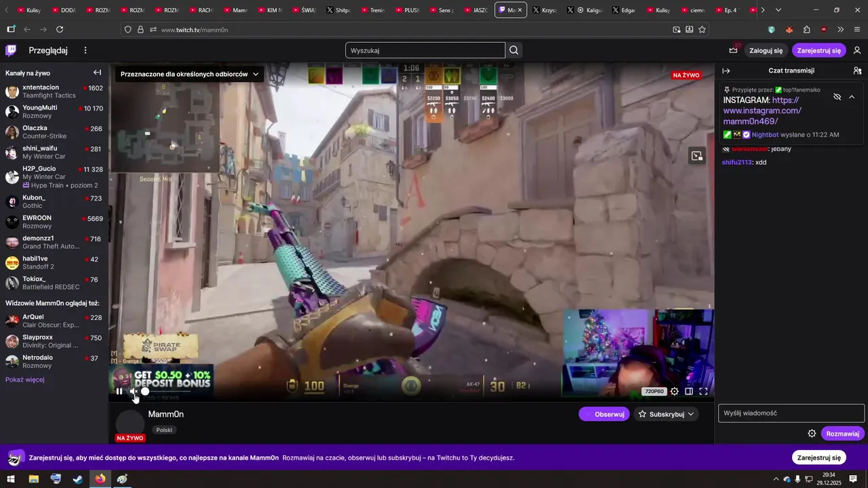Viewport: 868px width, 488px height.
Task: Open the list all tabs dropdown
Action: click(778, 10)
